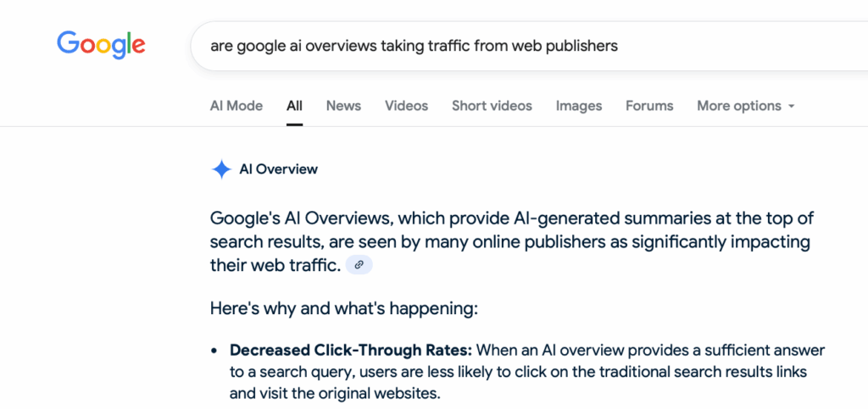
Task: Click the Decreased Click-Through Rates bold heading
Action: click(x=351, y=350)
